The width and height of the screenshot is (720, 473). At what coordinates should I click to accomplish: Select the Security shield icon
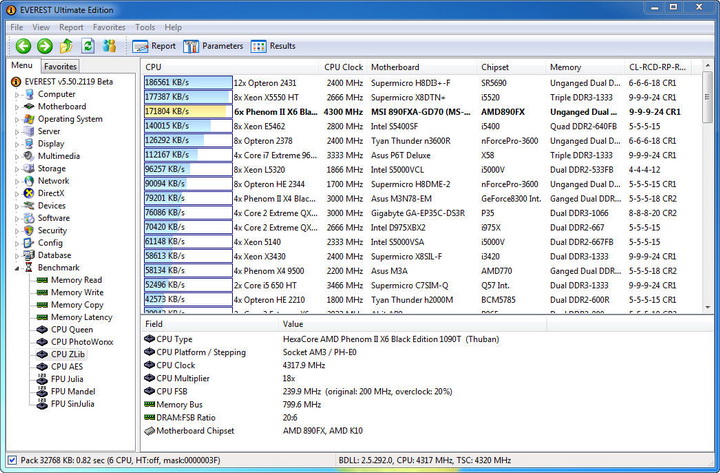click(29, 231)
